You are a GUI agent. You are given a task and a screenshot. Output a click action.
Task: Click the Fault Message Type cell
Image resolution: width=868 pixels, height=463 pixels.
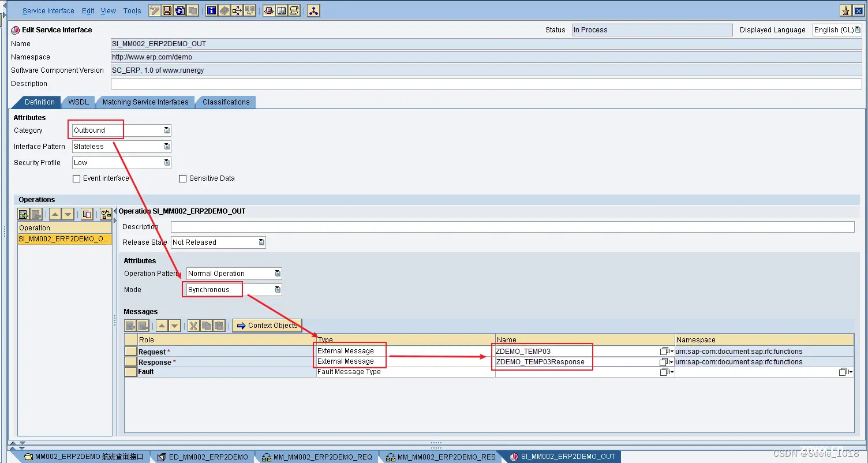[x=406, y=372]
